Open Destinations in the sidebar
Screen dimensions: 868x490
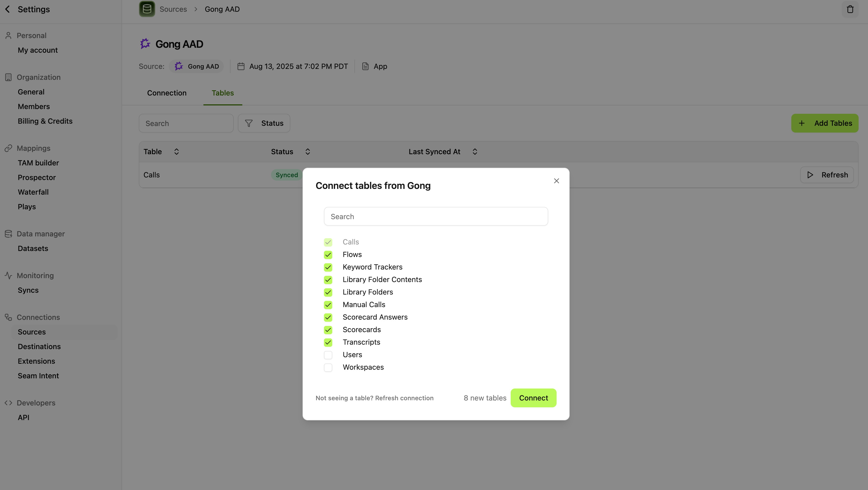39,346
